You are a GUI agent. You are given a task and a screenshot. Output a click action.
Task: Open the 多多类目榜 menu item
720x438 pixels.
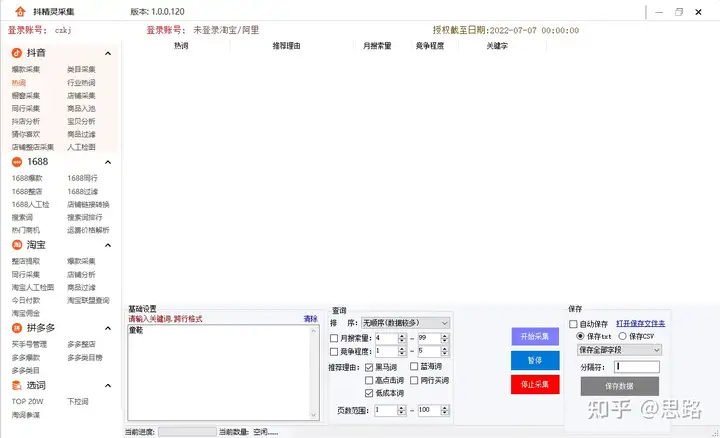[x=84, y=358]
